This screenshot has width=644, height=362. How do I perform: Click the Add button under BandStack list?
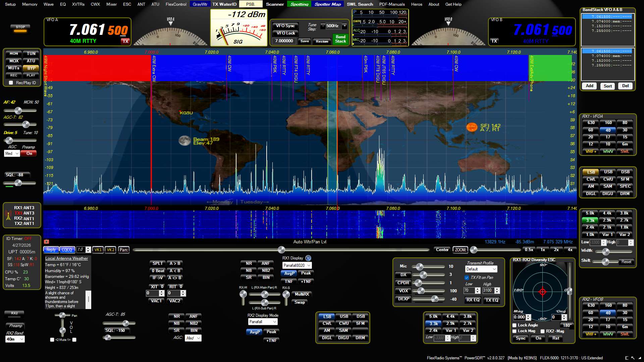pyautogui.click(x=590, y=86)
